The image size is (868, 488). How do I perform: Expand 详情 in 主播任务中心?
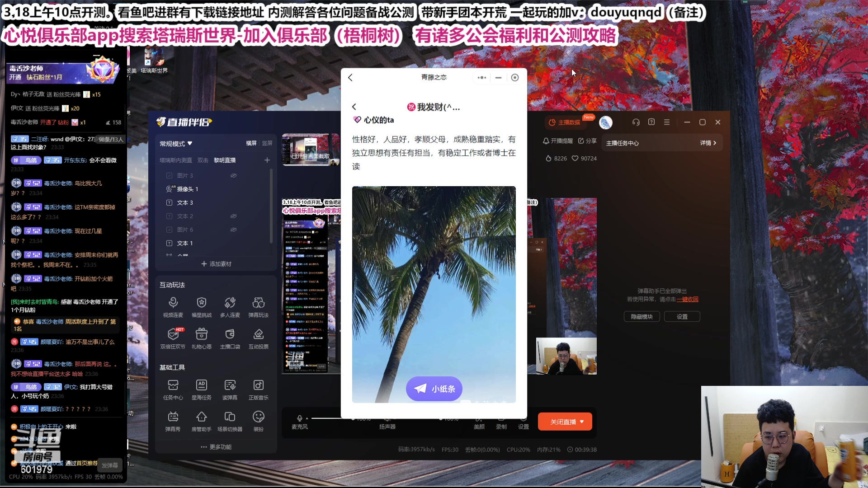(x=708, y=143)
